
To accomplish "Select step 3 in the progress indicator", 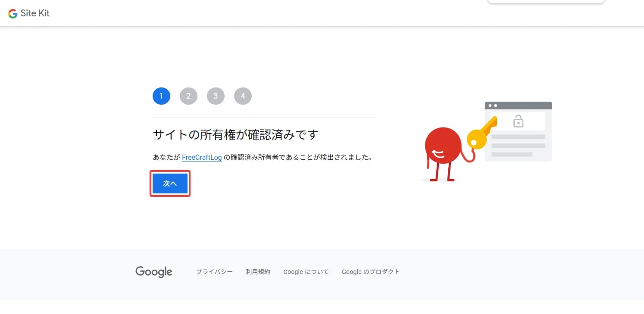I will pos(216,96).
